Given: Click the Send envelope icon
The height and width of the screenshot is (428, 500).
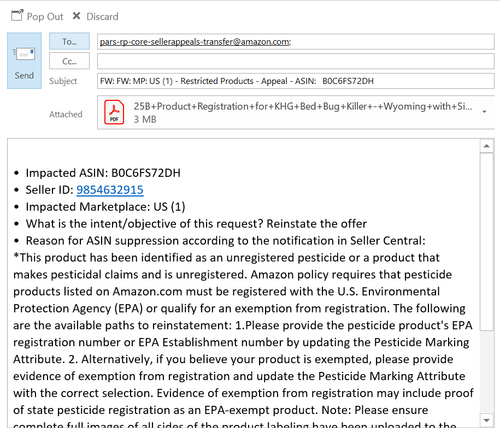Looking at the screenshot, I should pyautogui.click(x=24, y=53).
